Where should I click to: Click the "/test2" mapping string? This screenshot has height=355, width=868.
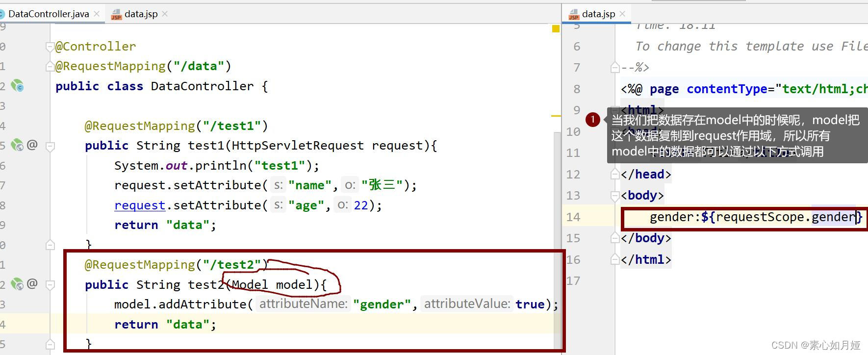[232, 265]
